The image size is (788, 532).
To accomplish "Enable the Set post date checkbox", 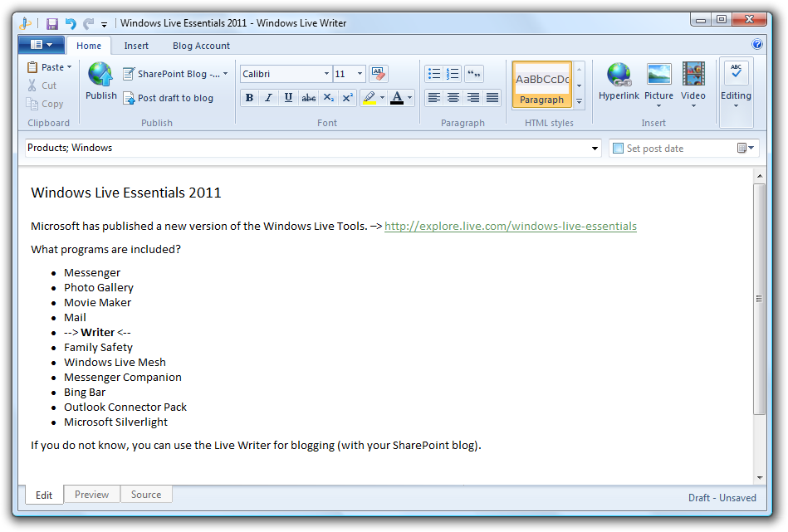I will point(618,149).
